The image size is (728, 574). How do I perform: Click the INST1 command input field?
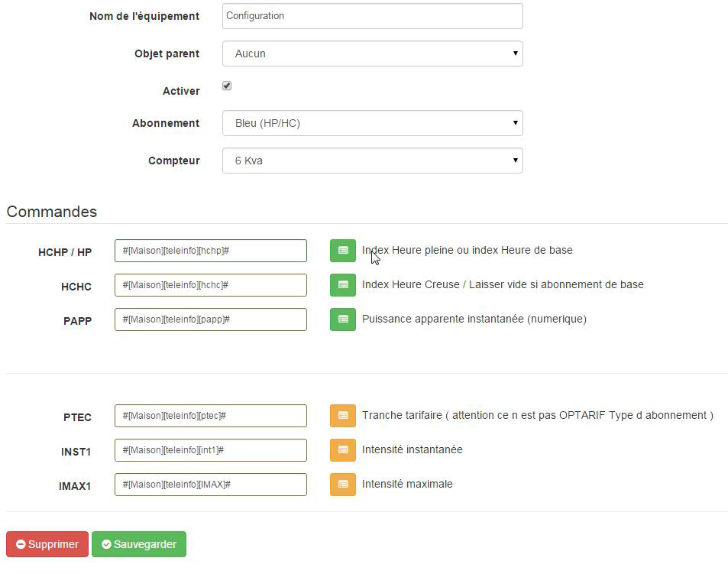pos(210,450)
